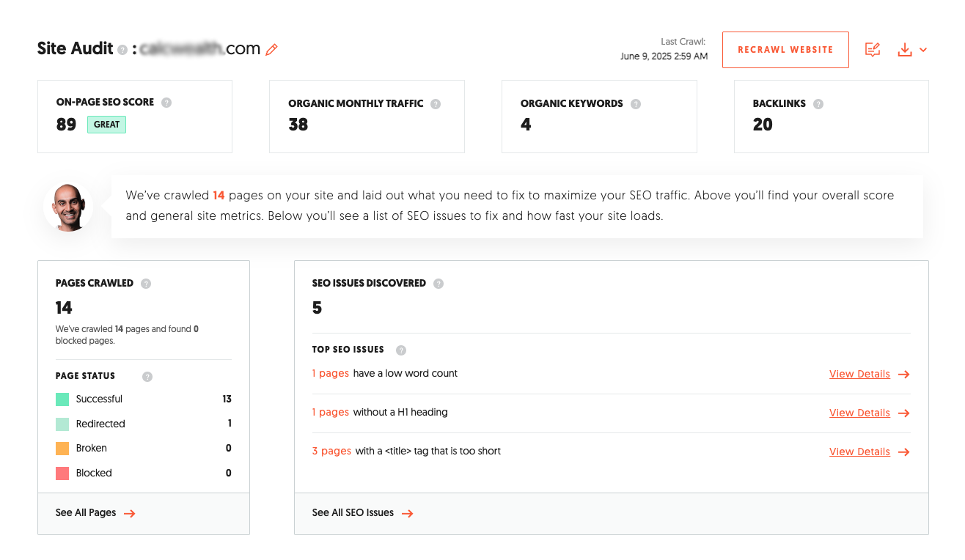Viewport: 965px width, 560px height.
Task: View details for short title tag issue
Action: (859, 452)
